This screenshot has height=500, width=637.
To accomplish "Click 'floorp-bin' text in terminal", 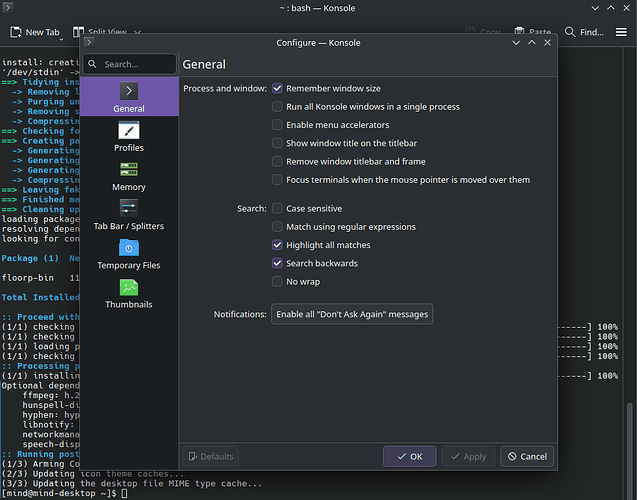I will [x=28, y=278].
